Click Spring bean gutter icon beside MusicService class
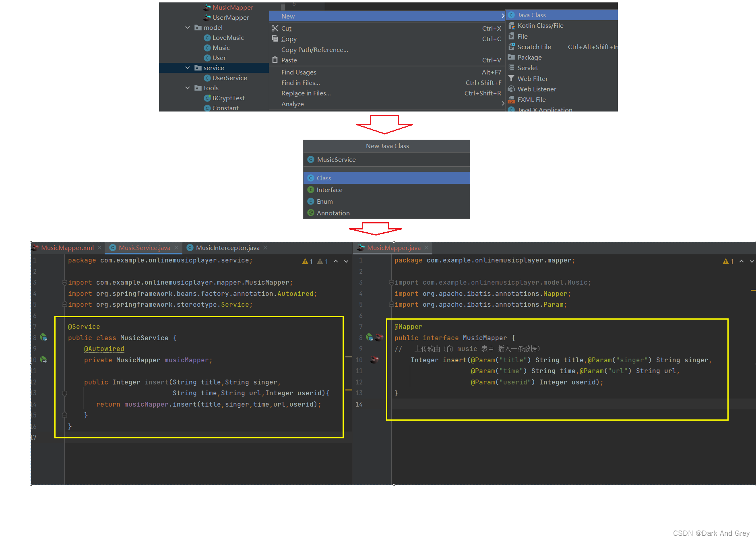This screenshot has width=756, height=541. pyautogui.click(x=43, y=337)
